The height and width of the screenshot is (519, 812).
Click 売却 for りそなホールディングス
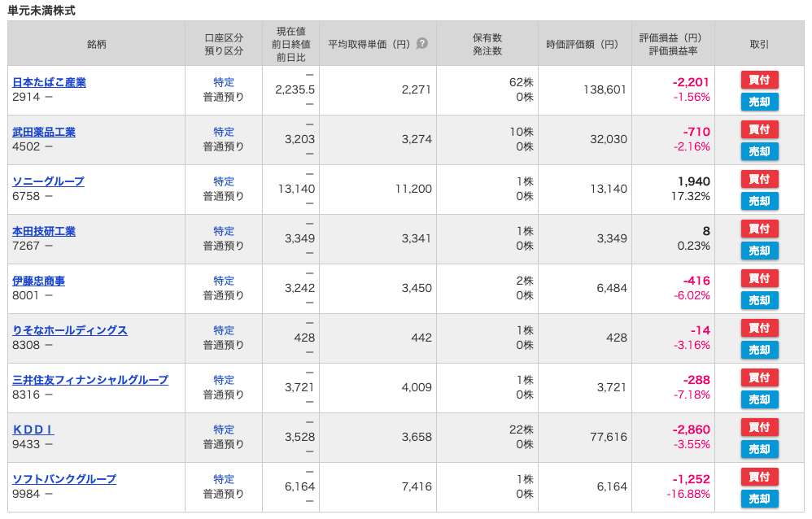click(759, 350)
